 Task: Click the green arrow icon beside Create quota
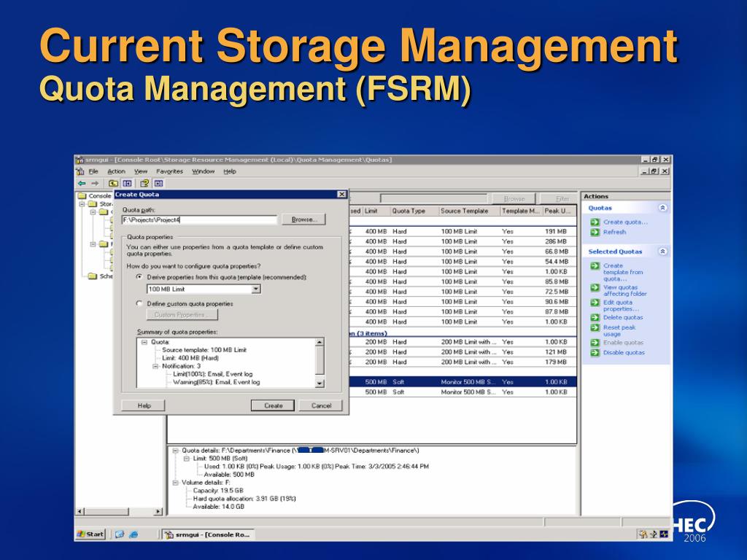[x=595, y=222]
